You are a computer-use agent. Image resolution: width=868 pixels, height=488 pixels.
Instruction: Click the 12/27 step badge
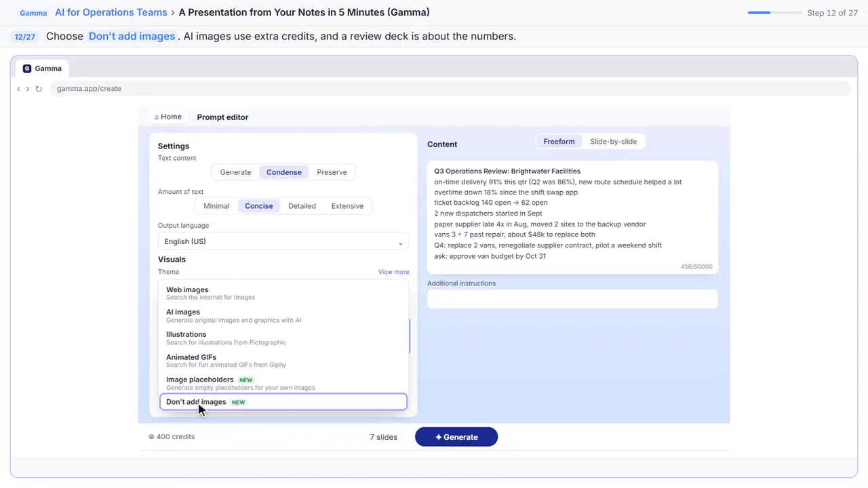coord(25,37)
